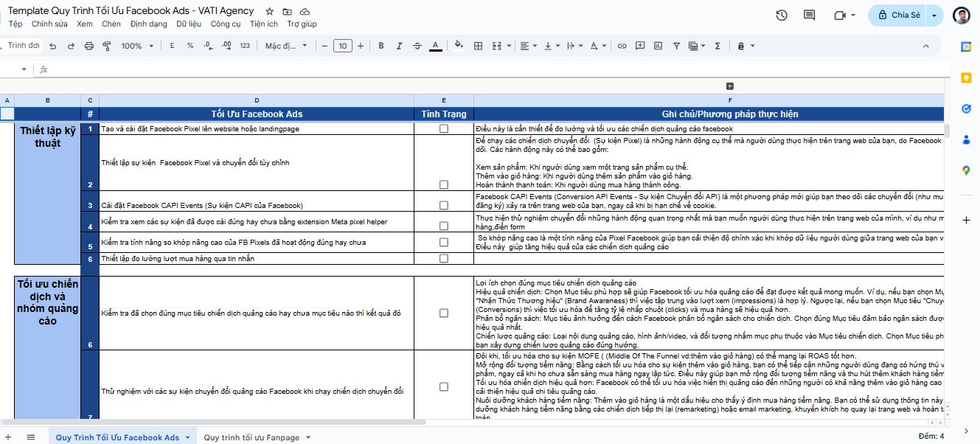The height and width of the screenshot is (444, 980).
Task: Star this document
Action: 270,12
